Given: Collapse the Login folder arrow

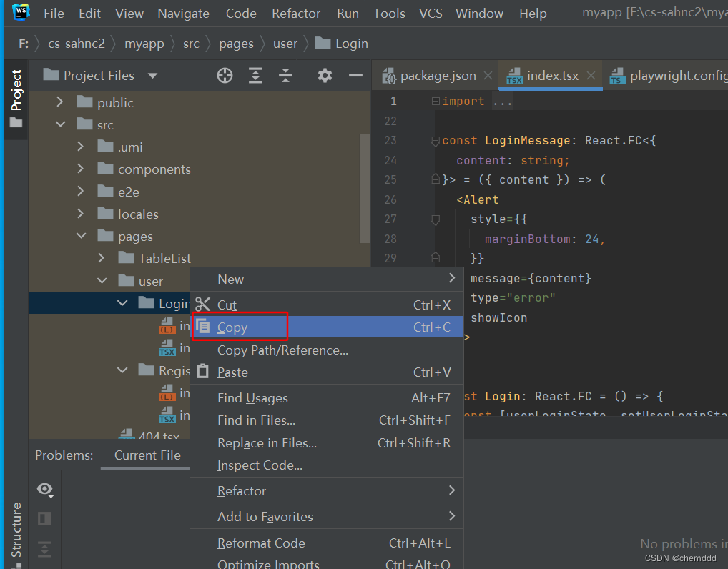Looking at the screenshot, I should pos(122,302).
